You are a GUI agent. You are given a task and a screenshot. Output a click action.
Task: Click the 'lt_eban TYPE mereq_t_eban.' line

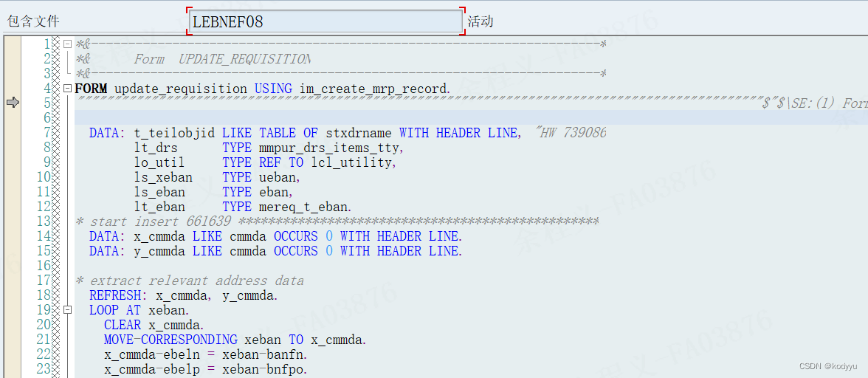[x=242, y=207]
